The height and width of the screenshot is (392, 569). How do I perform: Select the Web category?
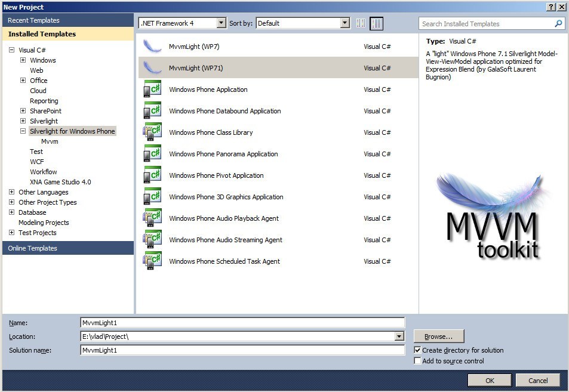point(36,70)
